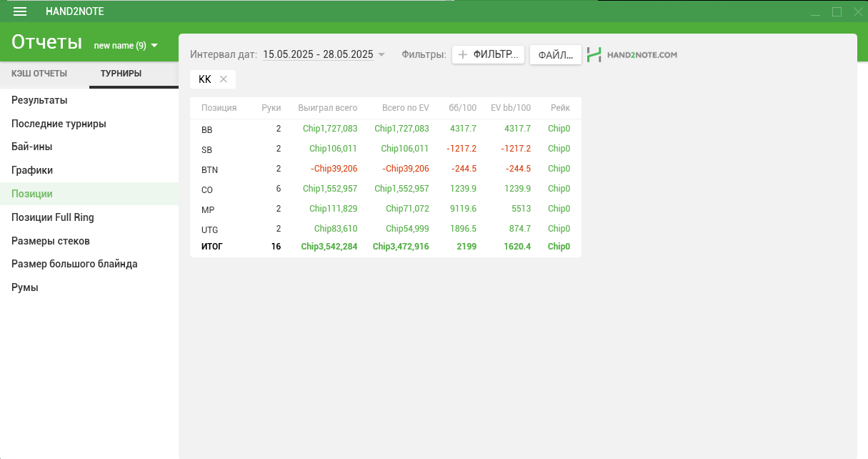
Task: Click the Hand2Note.com logo link
Action: 632,55
